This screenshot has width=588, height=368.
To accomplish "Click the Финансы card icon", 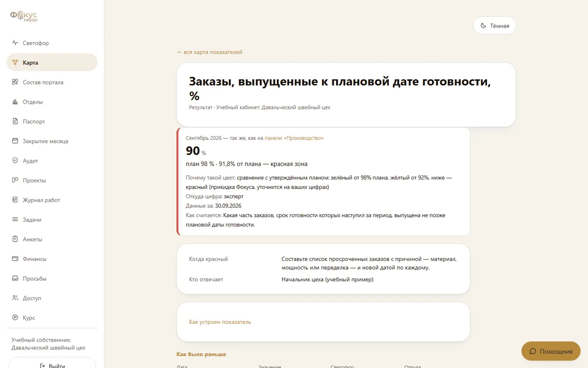I will pyautogui.click(x=15, y=259).
